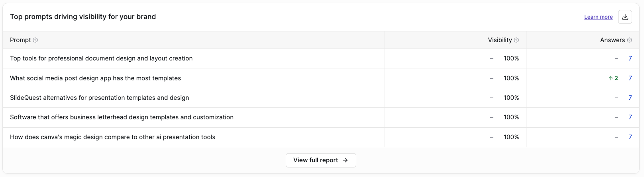This screenshot has width=644, height=177.
Task: Open answers count for social media prompt
Action: tap(630, 78)
